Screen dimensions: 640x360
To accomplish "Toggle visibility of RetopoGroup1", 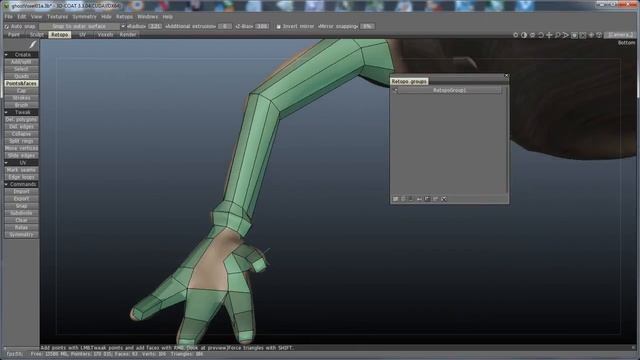I will (x=395, y=90).
